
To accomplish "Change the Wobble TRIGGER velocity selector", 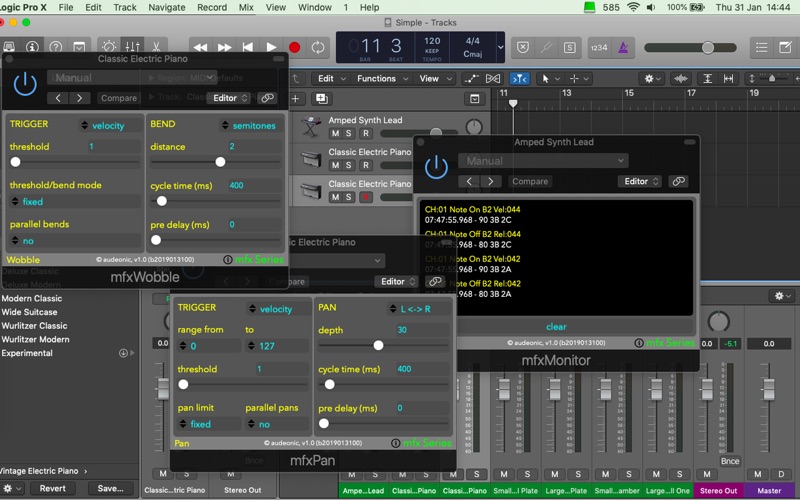I will click(x=109, y=126).
